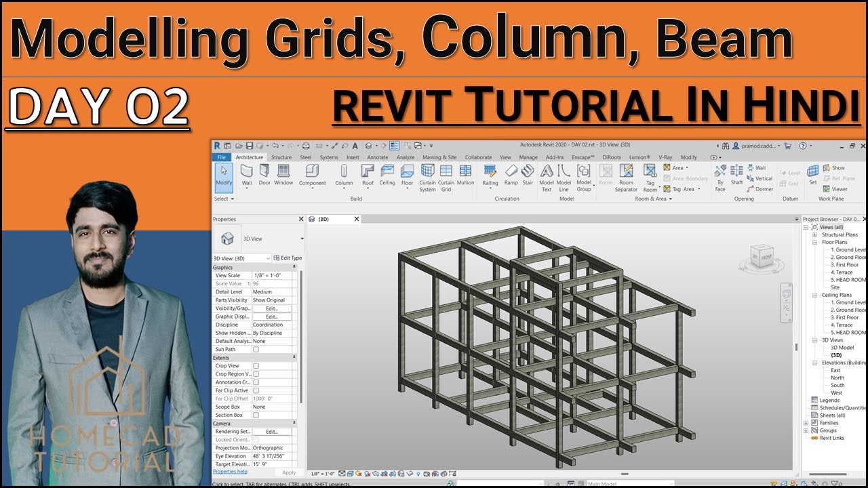
Task: Enable Far Clip Active checkbox
Action: pyautogui.click(x=256, y=390)
